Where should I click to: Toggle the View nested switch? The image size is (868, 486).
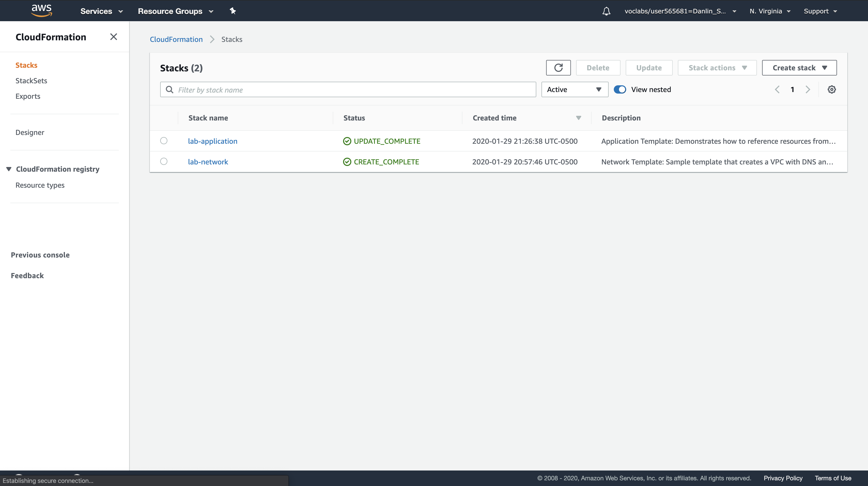pos(620,89)
